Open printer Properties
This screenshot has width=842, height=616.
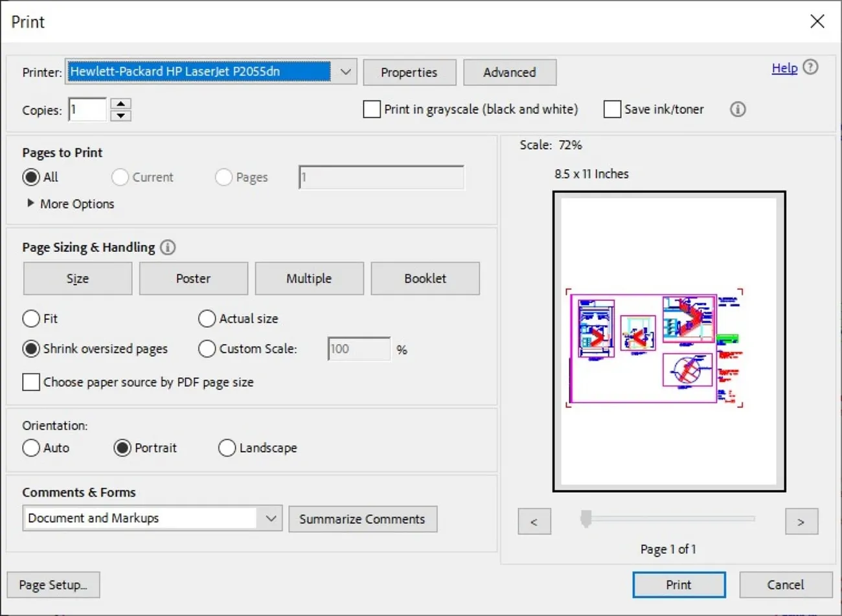pyautogui.click(x=409, y=73)
